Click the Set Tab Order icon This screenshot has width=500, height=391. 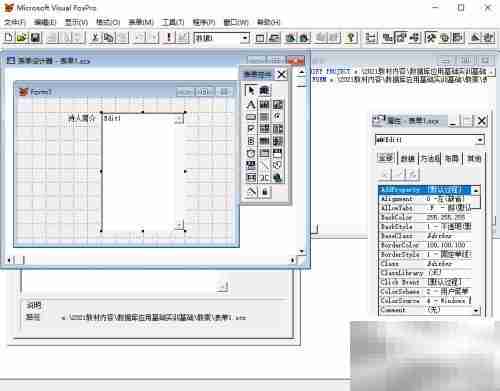coord(371,38)
